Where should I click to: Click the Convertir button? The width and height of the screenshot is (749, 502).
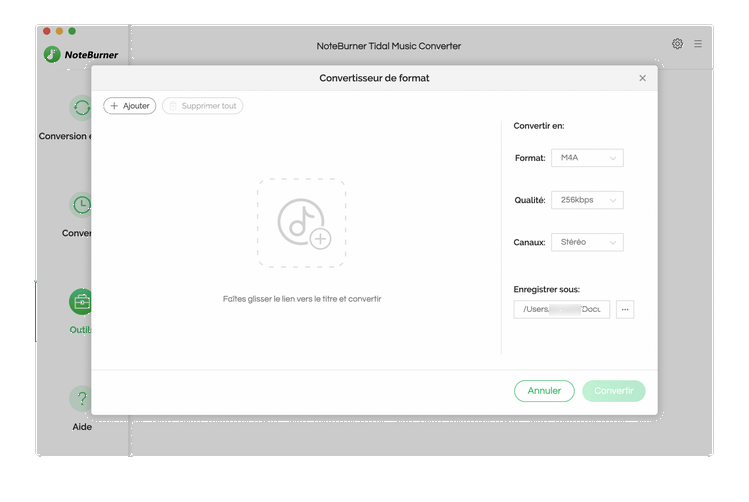click(x=614, y=391)
